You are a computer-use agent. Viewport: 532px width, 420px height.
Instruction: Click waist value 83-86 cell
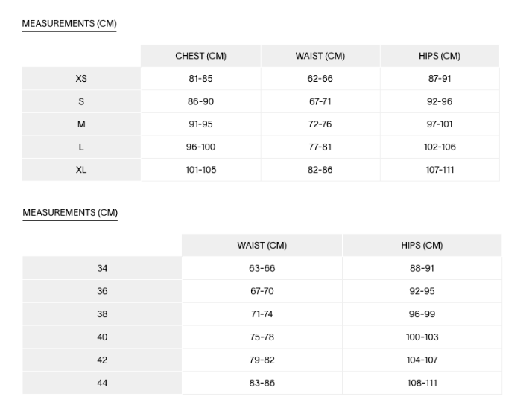(262, 383)
